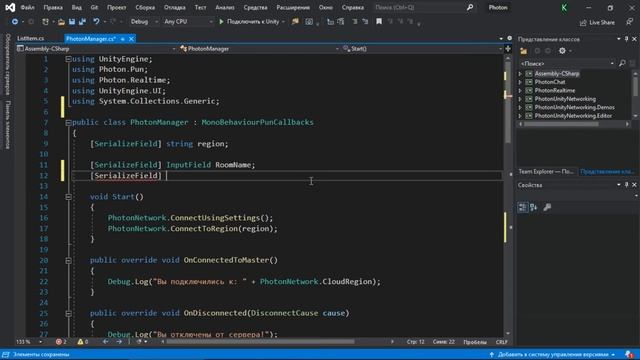640x360 pixels.
Task: Click the navigate backward toolbar icon
Action: coord(15,22)
